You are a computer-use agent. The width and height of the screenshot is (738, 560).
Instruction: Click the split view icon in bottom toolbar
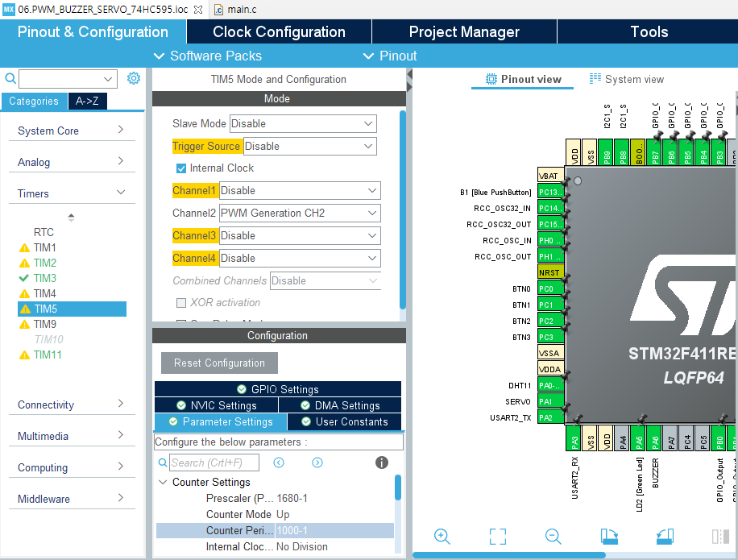tap(720, 537)
